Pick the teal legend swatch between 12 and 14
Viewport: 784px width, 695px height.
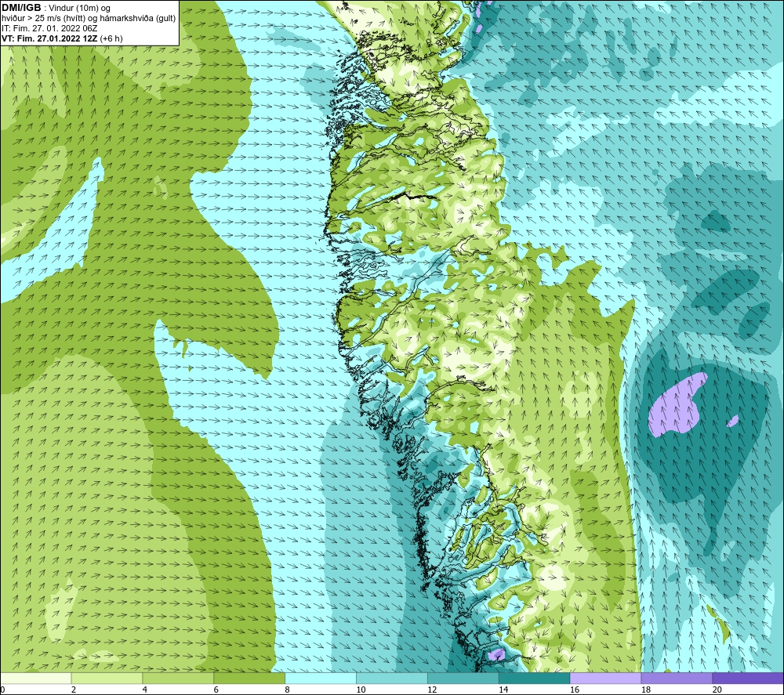click(463, 678)
